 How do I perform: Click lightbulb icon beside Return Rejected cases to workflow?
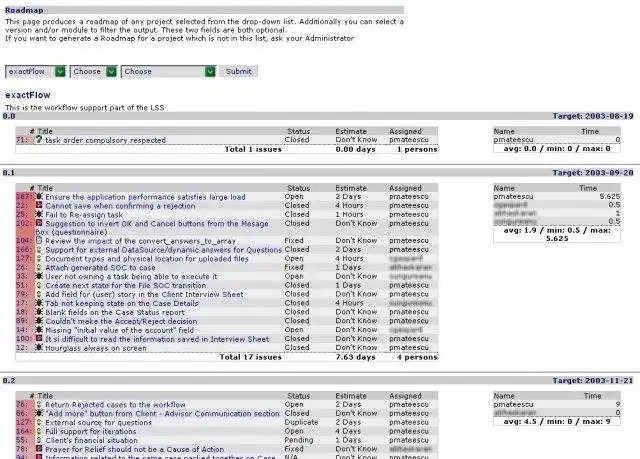pos(39,404)
